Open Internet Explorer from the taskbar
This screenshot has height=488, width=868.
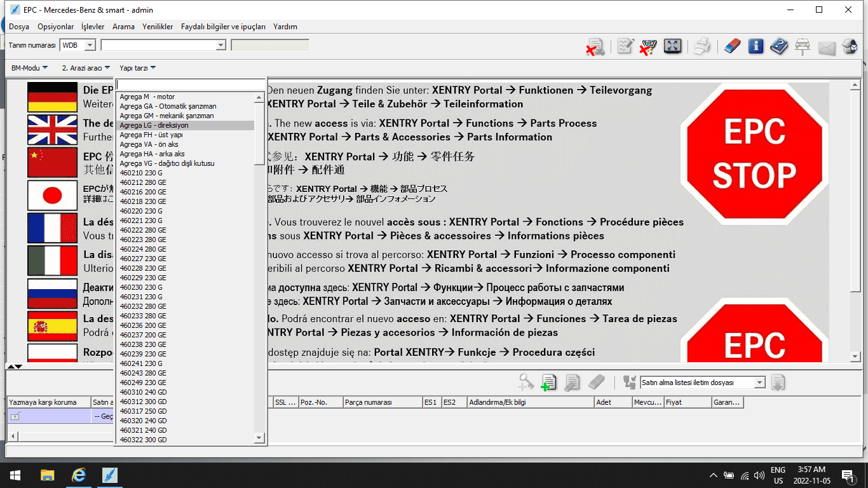click(79, 475)
